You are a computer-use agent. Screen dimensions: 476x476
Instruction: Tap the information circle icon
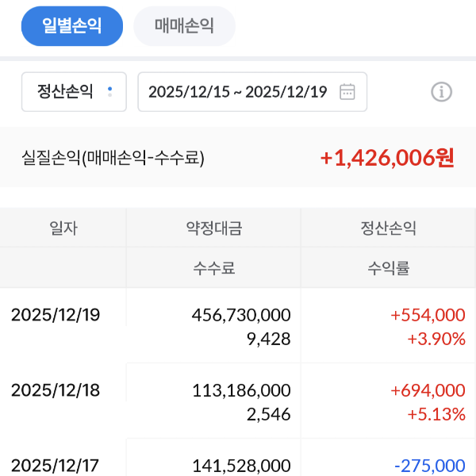coord(441,92)
